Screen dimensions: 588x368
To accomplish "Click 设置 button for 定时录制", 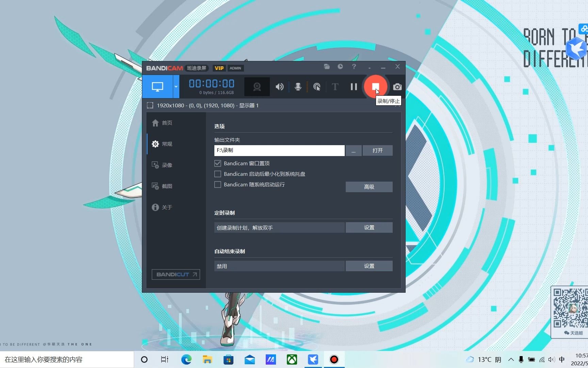I will coord(369,228).
